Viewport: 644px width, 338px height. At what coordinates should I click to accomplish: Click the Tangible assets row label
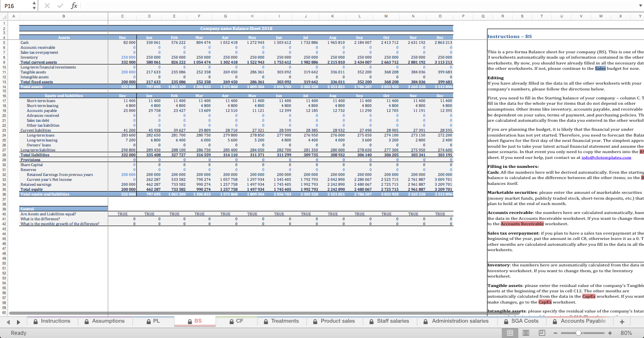[33, 72]
